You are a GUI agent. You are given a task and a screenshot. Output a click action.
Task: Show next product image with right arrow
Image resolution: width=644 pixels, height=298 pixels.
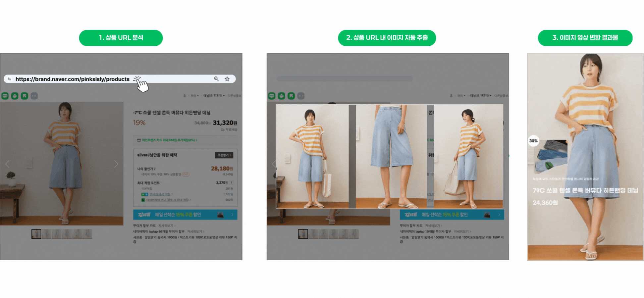(116, 164)
